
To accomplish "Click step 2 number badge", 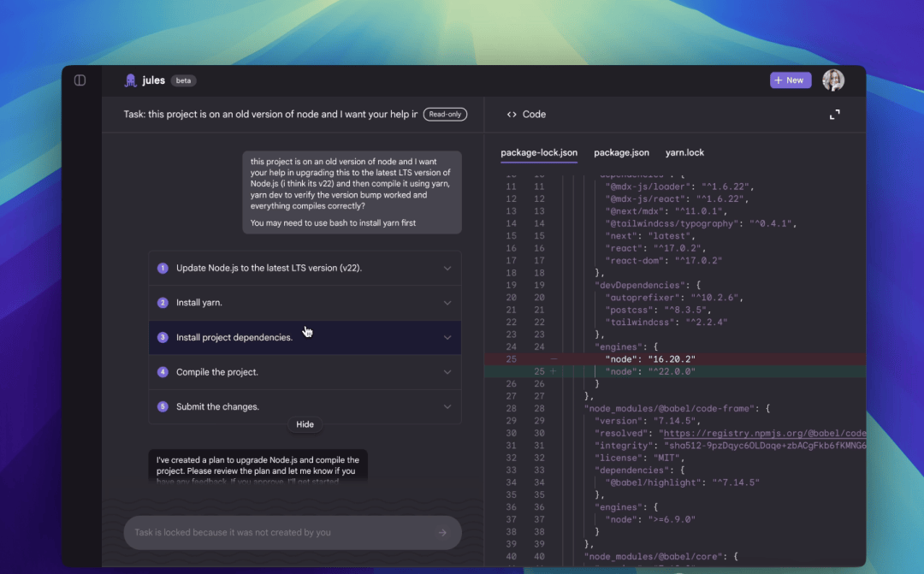I will click(x=163, y=303).
